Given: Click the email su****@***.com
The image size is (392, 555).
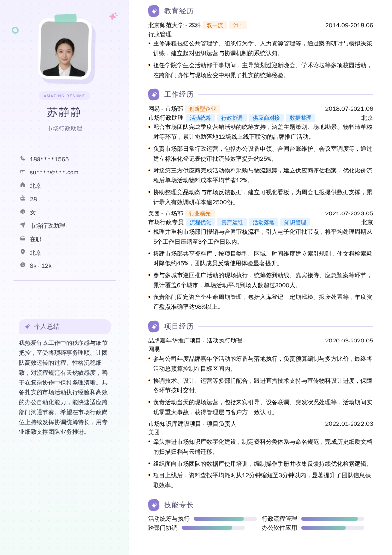Looking at the screenshot, I should click(54, 172).
